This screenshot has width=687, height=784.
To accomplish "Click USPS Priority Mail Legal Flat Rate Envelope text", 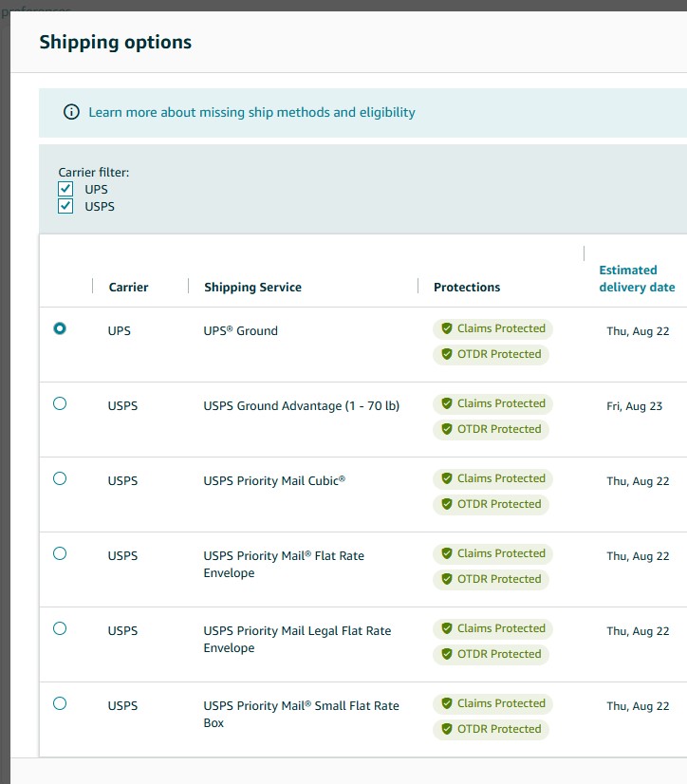I will (x=298, y=639).
